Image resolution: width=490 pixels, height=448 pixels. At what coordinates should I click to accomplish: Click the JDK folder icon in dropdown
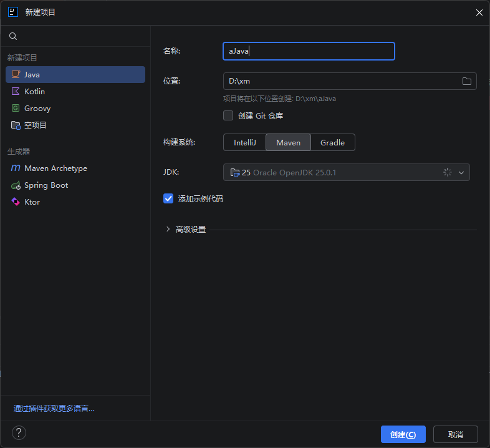pyautogui.click(x=235, y=172)
